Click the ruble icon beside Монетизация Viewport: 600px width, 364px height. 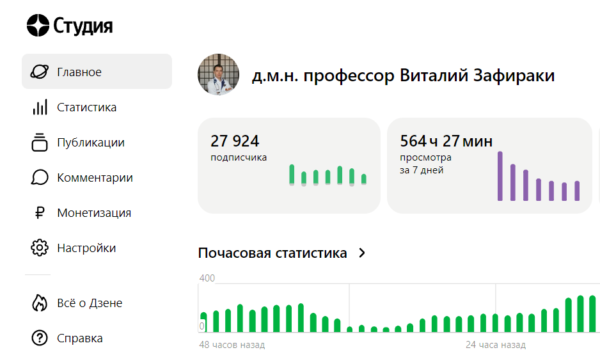(x=40, y=212)
